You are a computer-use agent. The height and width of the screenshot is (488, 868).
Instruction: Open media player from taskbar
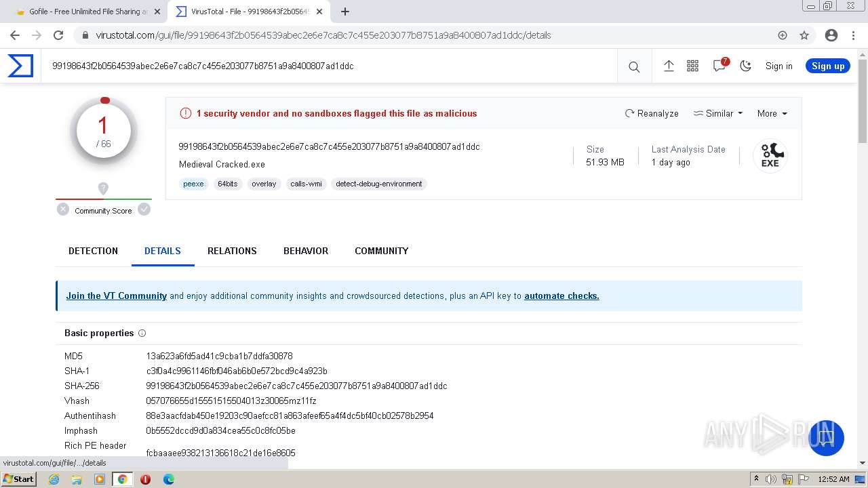(x=100, y=479)
